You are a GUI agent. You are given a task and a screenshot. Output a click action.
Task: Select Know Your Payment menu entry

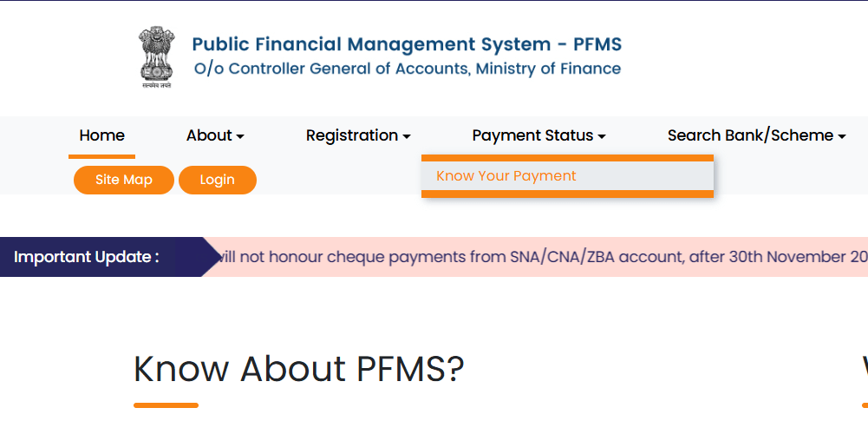pyautogui.click(x=506, y=176)
